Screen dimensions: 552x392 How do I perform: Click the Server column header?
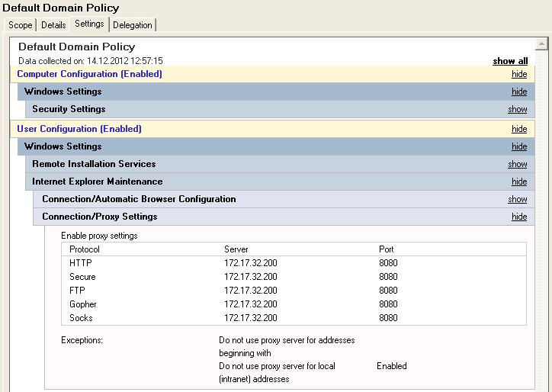click(236, 249)
